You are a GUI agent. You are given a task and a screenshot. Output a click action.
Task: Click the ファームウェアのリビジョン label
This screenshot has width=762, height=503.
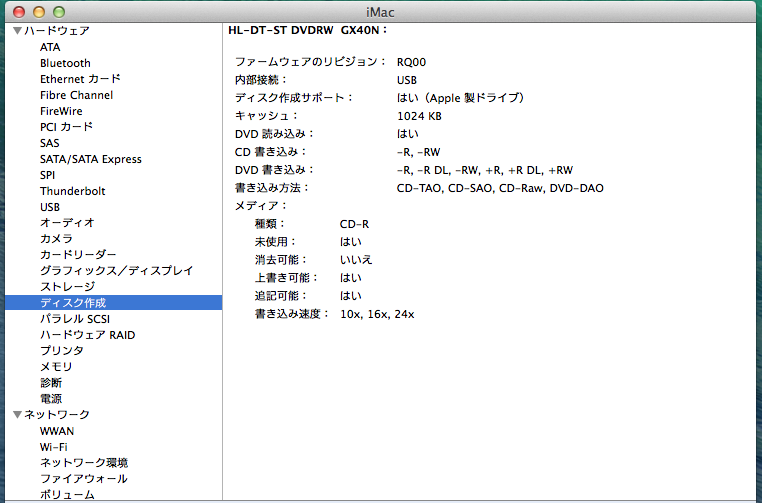pyautogui.click(x=311, y=62)
